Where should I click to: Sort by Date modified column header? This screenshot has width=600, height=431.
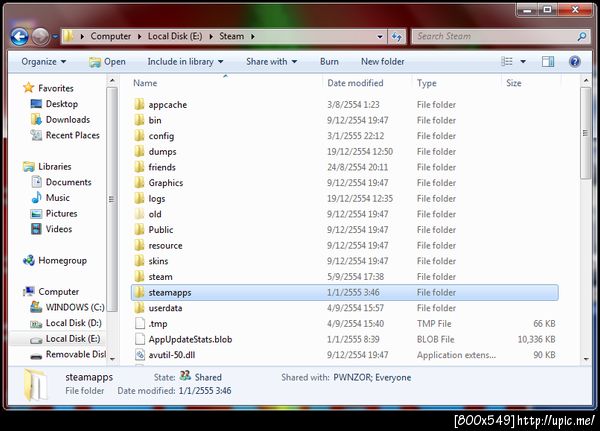click(x=355, y=83)
